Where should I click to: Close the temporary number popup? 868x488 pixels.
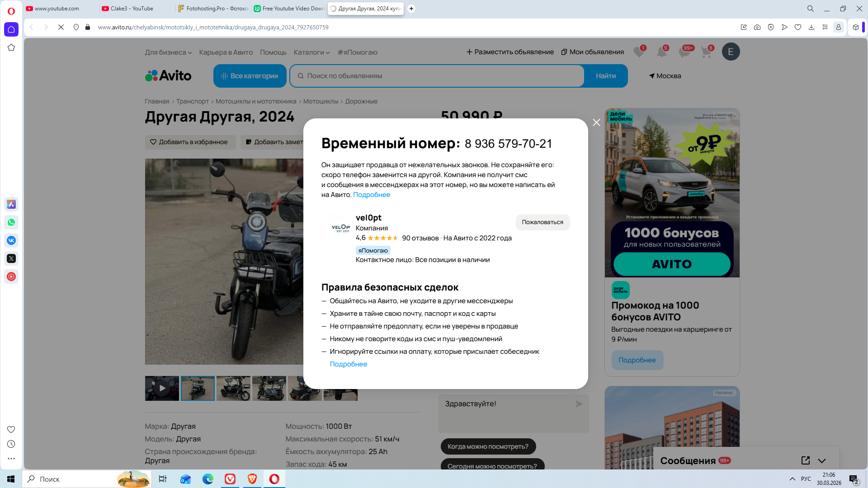click(596, 122)
